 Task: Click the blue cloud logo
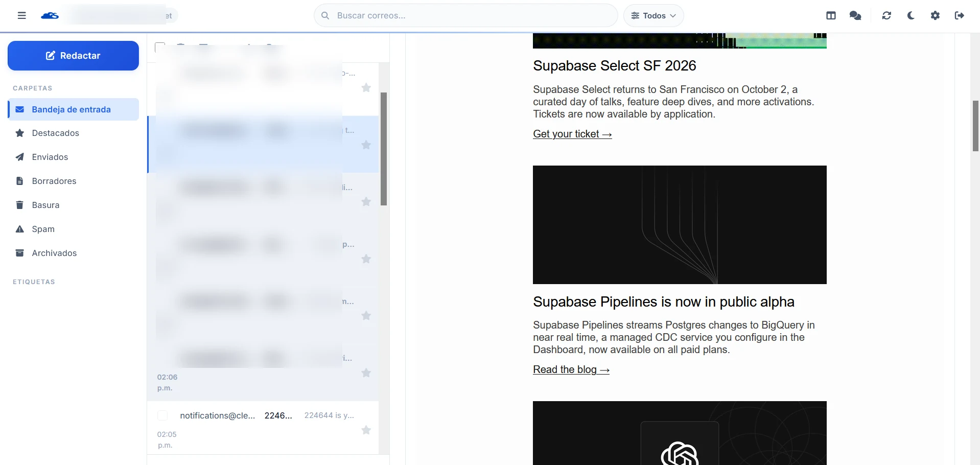click(50, 15)
